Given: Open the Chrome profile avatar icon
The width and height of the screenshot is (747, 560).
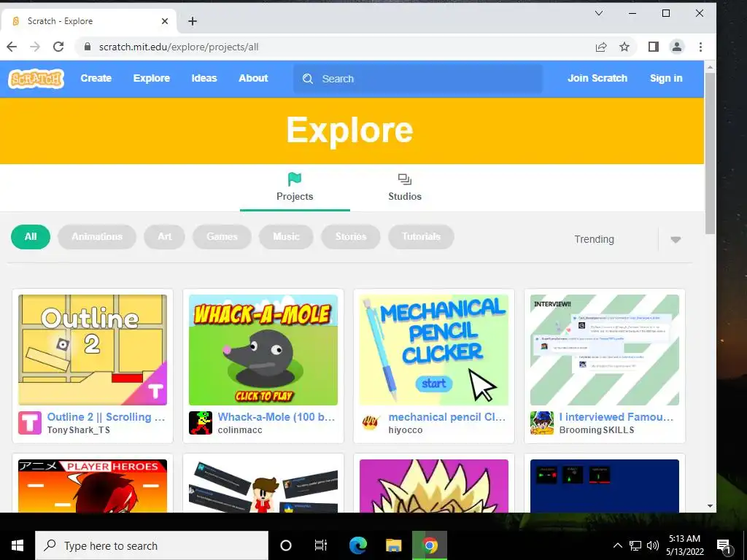Looking at the screenshot, I should (x=676, y=47).
